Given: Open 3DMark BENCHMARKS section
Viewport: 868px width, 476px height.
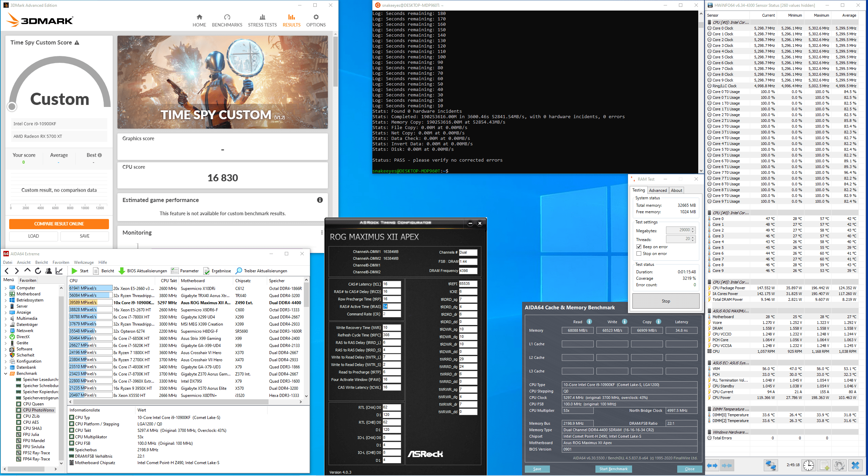Looking at the screenshot, I should pos(227,21).
